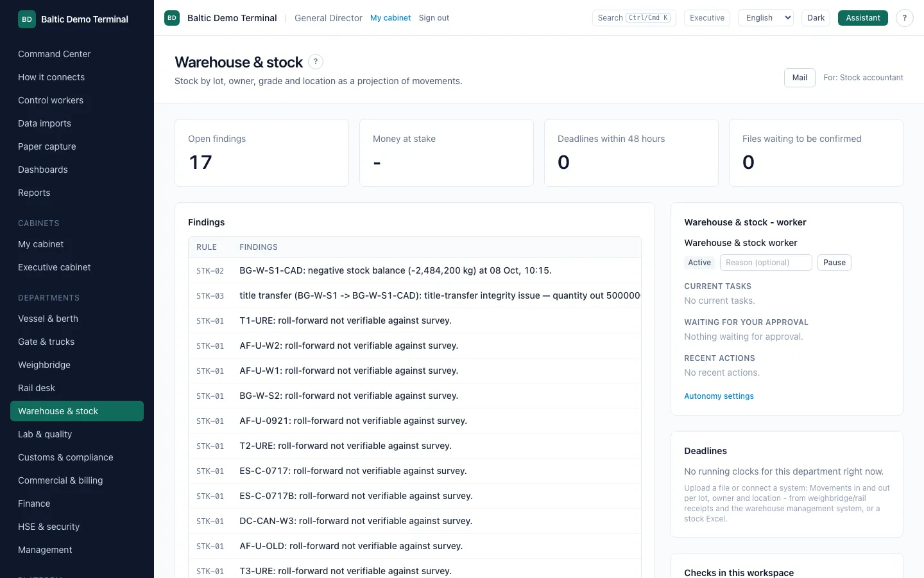Follow the Autonomy settings link
Image resolution: width=924 pixels, height=578 pixels.
click(x=719, y=396)
